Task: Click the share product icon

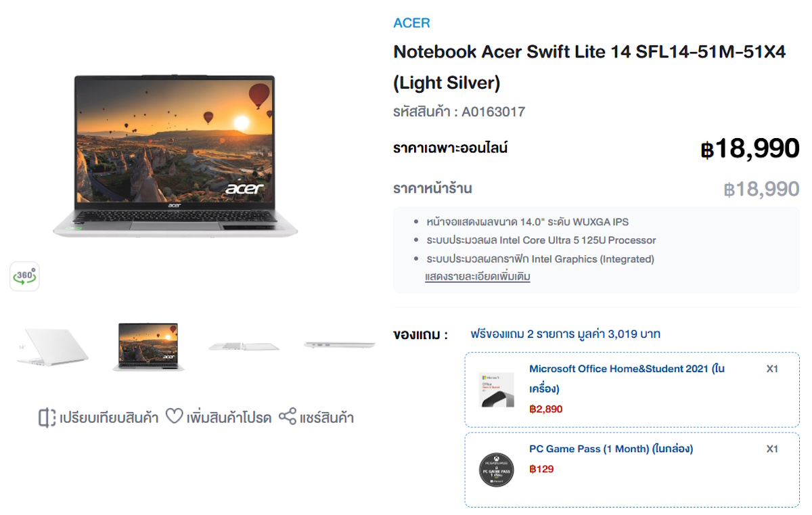Action: pos(288,417)
